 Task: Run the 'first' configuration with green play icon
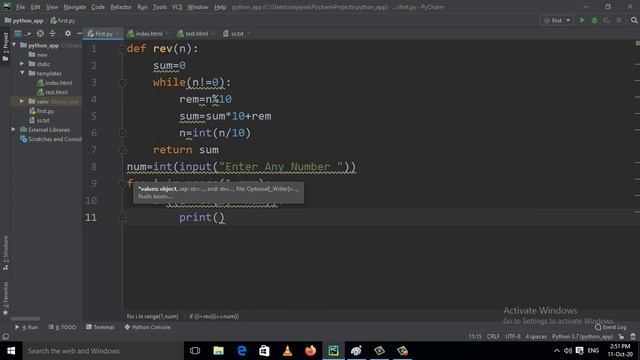(x=582, y=20)
